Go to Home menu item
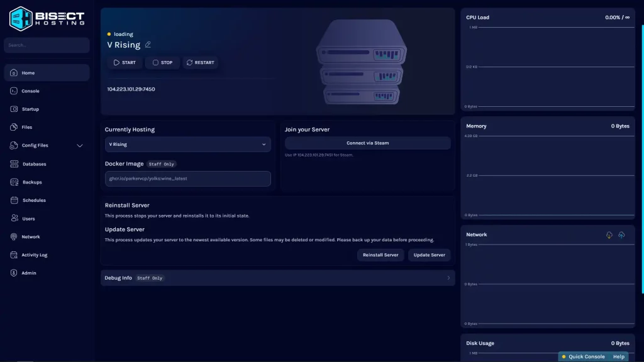This screenshot has width=644, height=362. click(x=47, y=73)
